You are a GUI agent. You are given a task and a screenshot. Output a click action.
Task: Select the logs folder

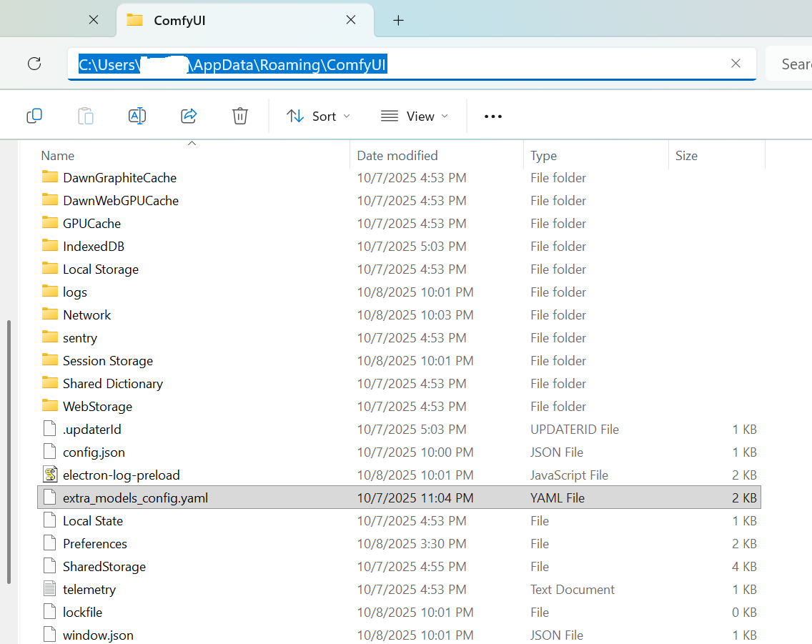click(400, 292)
